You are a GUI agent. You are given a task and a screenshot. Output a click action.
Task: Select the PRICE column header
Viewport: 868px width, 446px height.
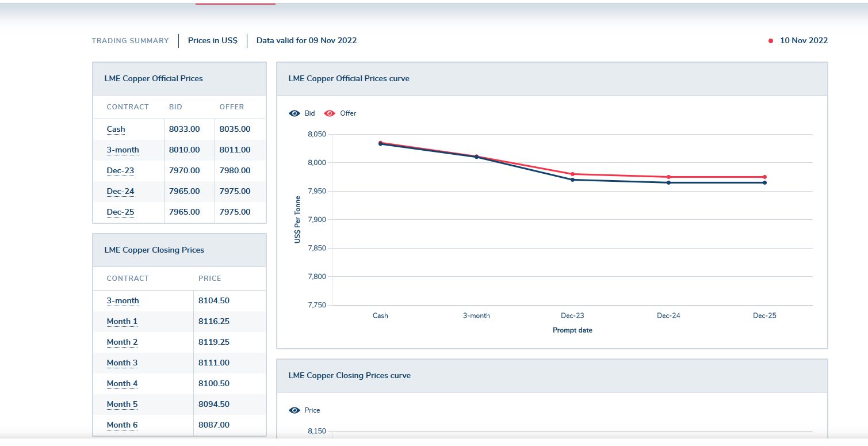(210, 279)
